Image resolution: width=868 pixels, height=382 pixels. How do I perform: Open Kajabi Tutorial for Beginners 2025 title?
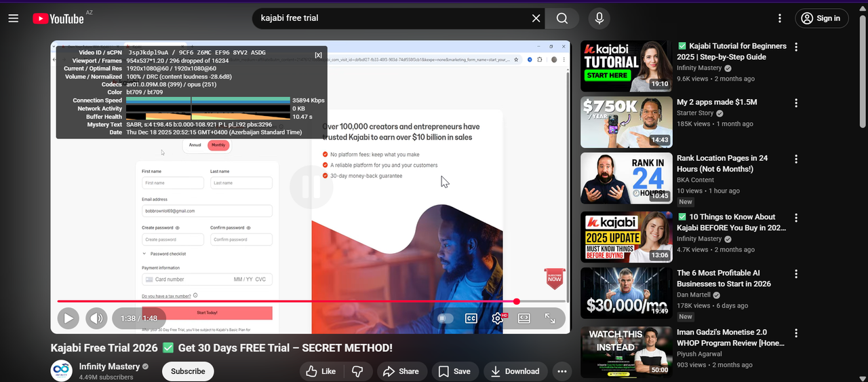coord(732,52)
